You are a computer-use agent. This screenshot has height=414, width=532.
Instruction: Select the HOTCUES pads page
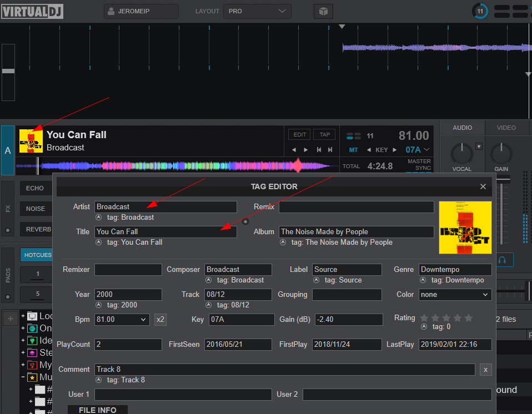click(37, 255)
